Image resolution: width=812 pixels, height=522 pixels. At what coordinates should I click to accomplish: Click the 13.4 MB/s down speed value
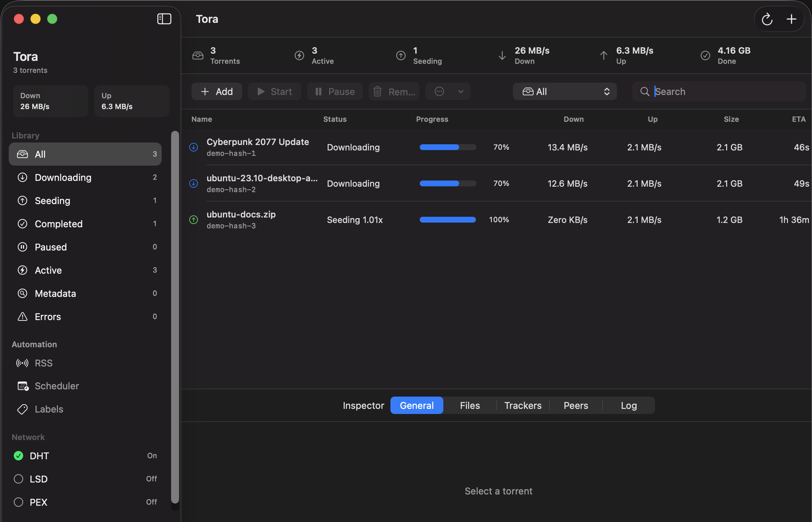pyautogui.click(x=567, y=147)
